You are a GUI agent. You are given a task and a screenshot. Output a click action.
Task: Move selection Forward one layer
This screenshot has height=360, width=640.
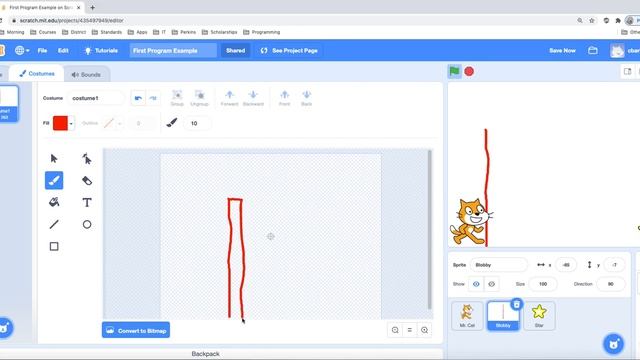(x=229, y=98)
